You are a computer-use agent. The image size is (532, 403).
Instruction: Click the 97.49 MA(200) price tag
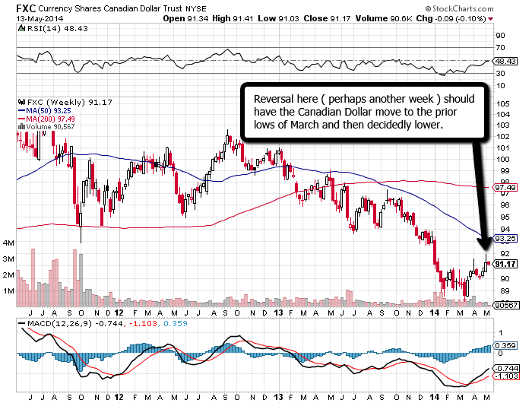505,187
